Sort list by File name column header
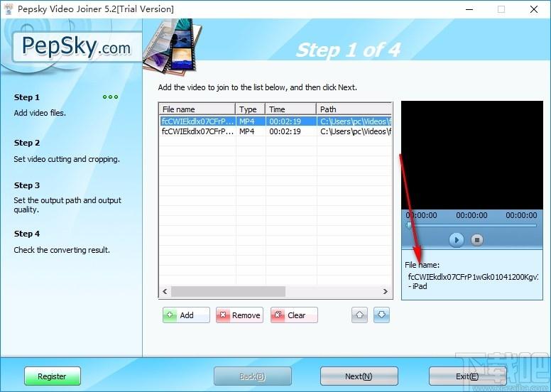This screenshot has width=551, height=392. click(197, 109)
